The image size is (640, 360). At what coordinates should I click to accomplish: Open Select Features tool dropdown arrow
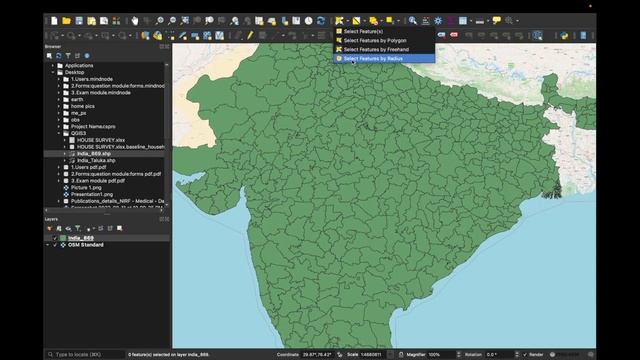347,21
